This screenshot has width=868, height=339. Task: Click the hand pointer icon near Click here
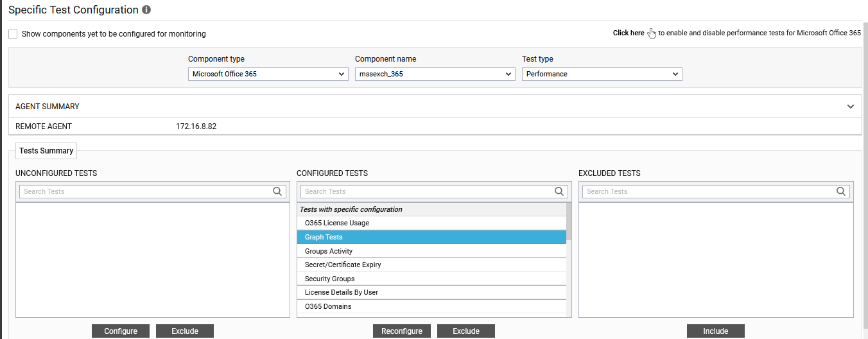[x=652, y=33]
